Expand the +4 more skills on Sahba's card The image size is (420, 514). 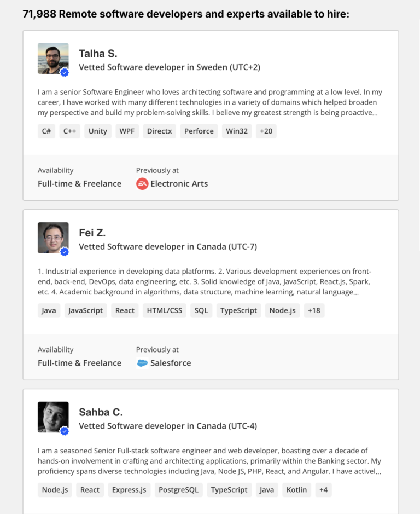tap(323, 490)
